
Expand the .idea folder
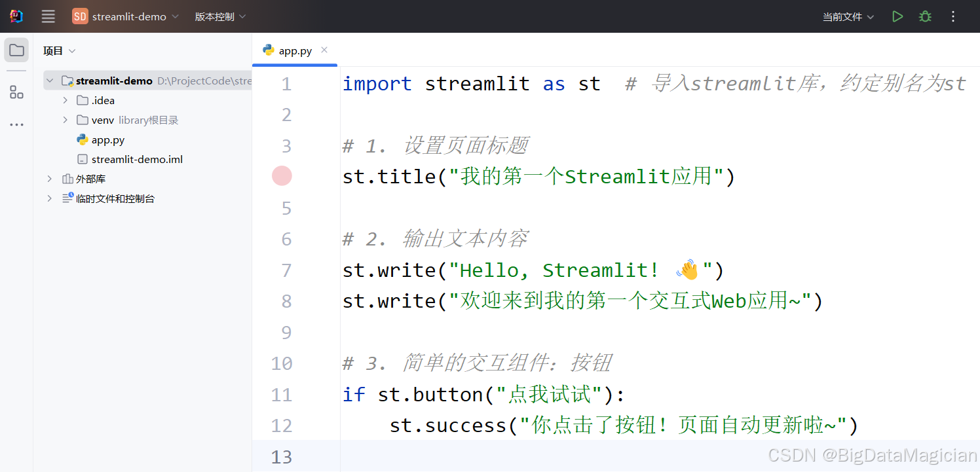65,100
